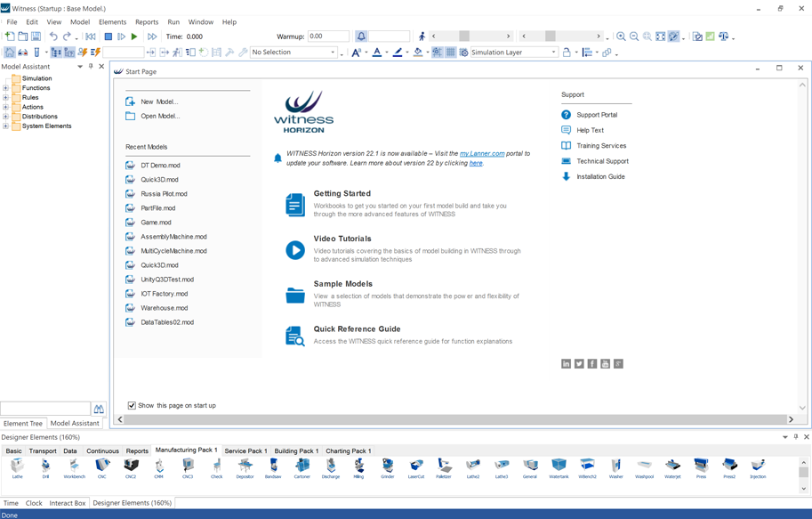The image size is (812, 519).
Task: Click the font size A icon
Action: 356,52
